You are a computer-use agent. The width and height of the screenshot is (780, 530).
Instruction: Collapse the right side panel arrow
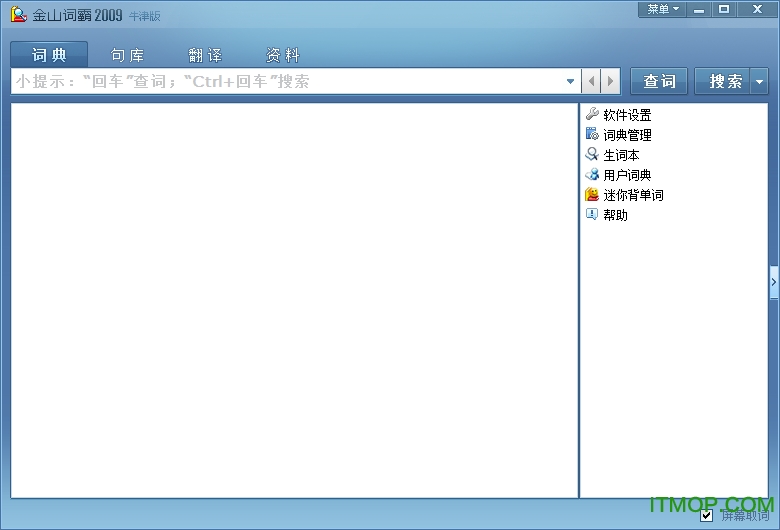[773, 283]
